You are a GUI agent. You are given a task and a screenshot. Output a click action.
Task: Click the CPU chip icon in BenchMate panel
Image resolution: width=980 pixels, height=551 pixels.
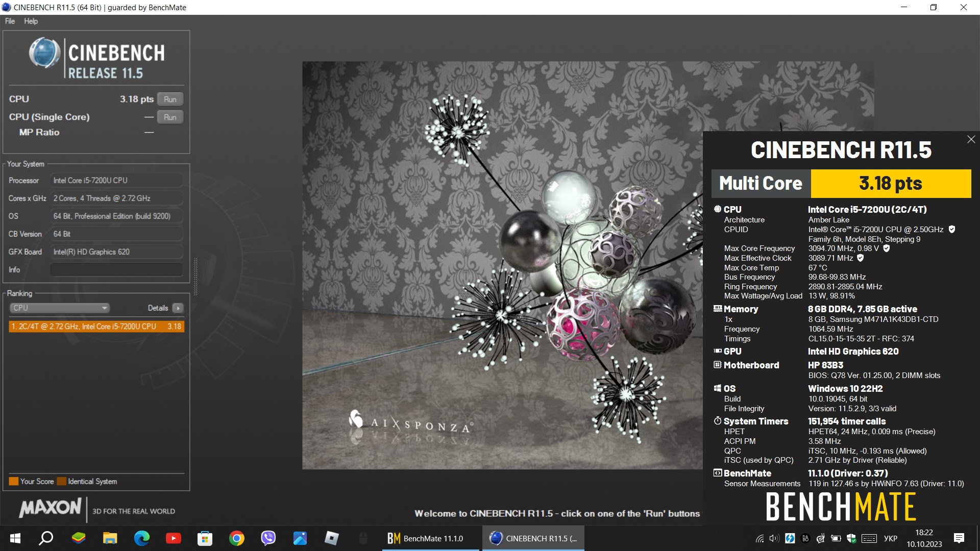click(718, 209)
